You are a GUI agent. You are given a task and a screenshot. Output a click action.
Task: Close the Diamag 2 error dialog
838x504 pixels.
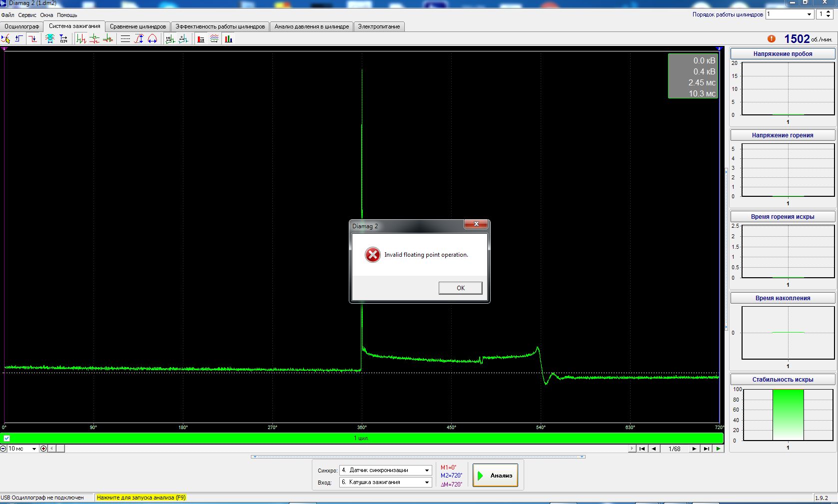[x=476, y=224]
